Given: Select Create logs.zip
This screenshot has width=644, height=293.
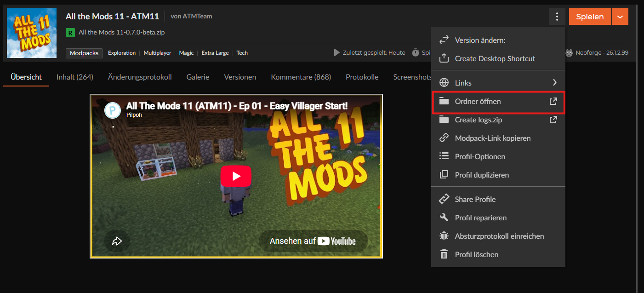Looking at the screenshot, I should (x=498, y=120).
